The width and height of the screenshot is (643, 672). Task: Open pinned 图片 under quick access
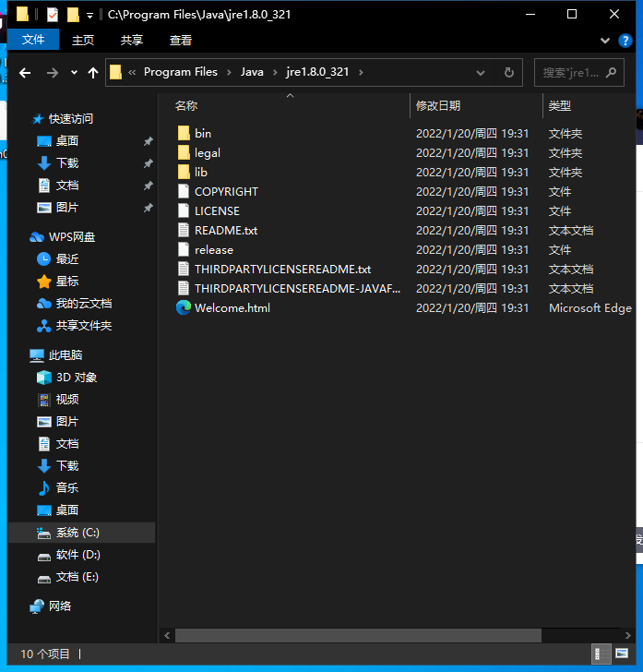point(66,208)
